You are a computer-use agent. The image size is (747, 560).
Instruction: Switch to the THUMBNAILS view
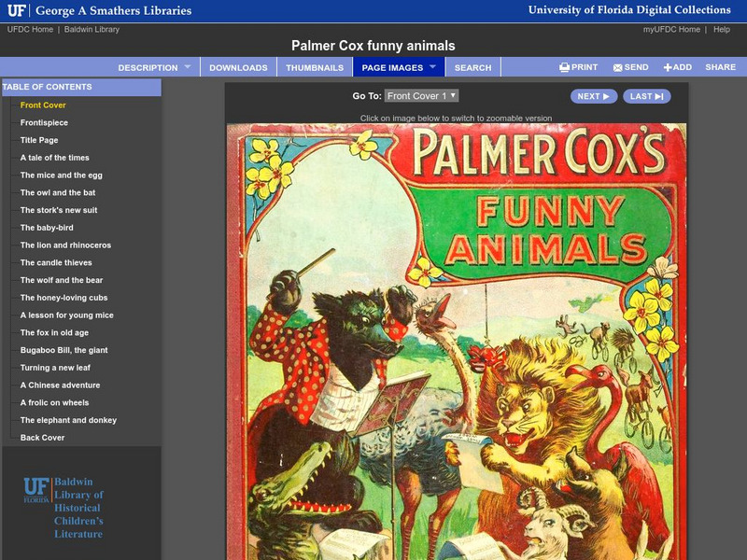(317, 67)
